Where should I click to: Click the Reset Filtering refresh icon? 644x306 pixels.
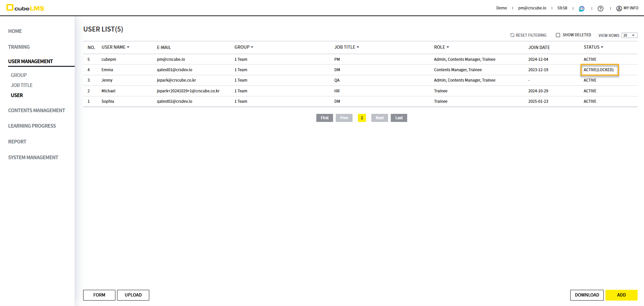tap(512, 35)
